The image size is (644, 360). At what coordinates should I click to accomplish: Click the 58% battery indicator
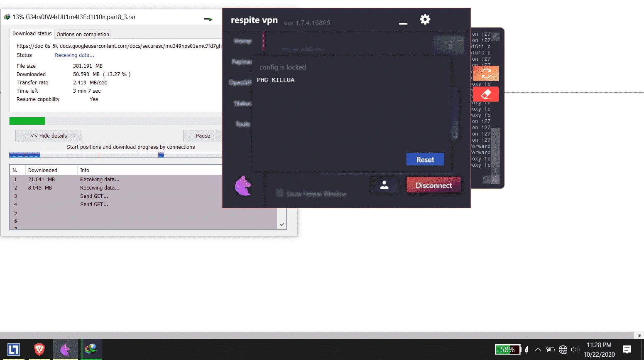(x=507, y=350)
